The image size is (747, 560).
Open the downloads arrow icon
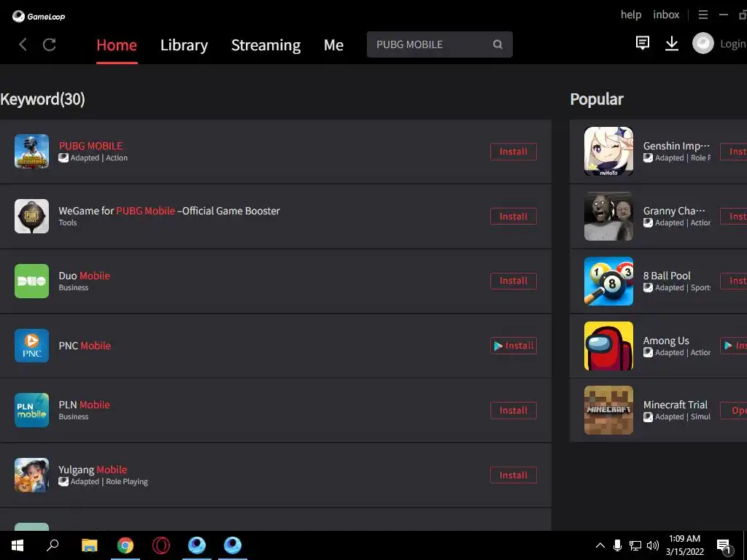(672, 43)
